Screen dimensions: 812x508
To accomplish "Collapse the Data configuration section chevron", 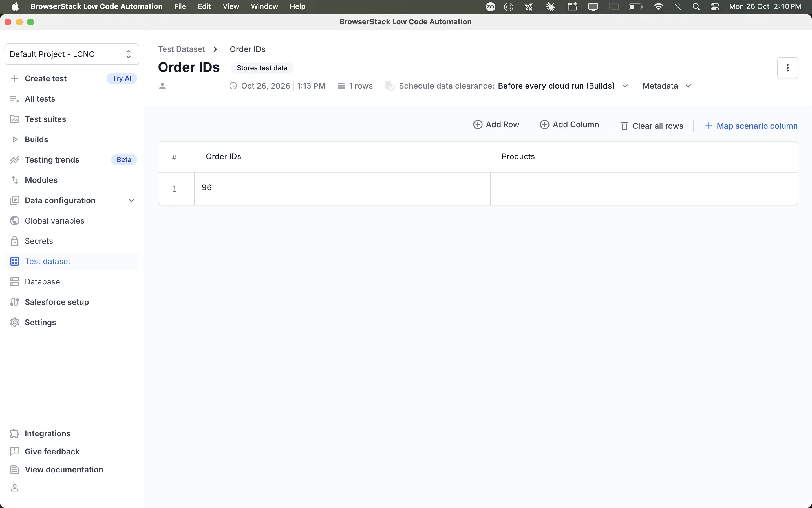I will [x=131, y=201].
